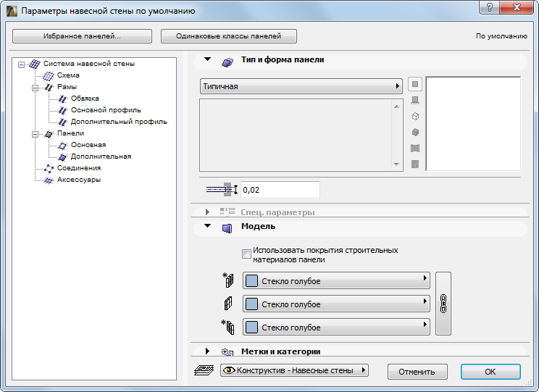Confirm with the OK button
The height and width of the screenshot is (392, 539).
click(x=490, y=372)
